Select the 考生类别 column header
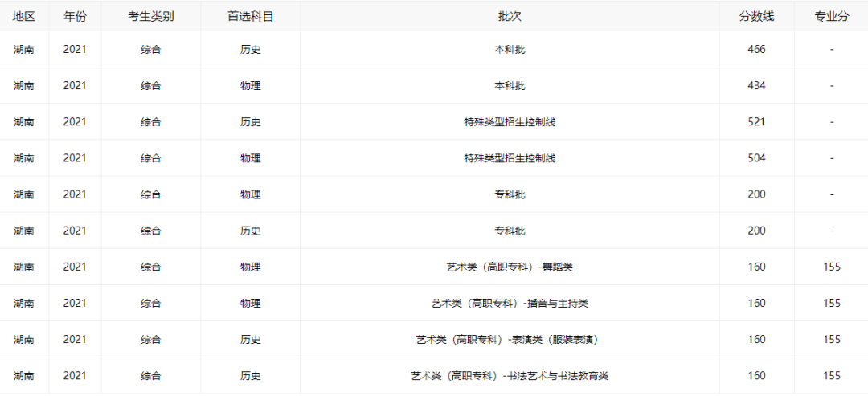Screen dimensions: 868x396 pyautogui.click(x=150, y=16)
